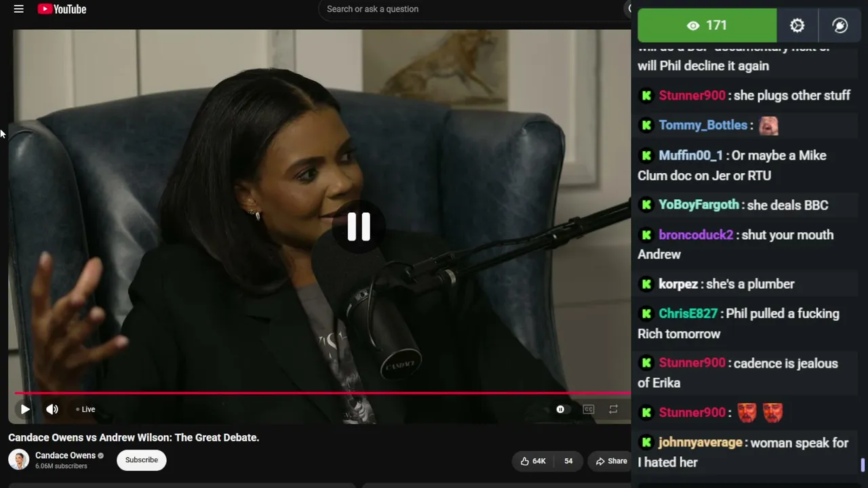Select the message text 'Rich tomorrow'
Screen dimensions: 868x488
[x=679, y=333]
